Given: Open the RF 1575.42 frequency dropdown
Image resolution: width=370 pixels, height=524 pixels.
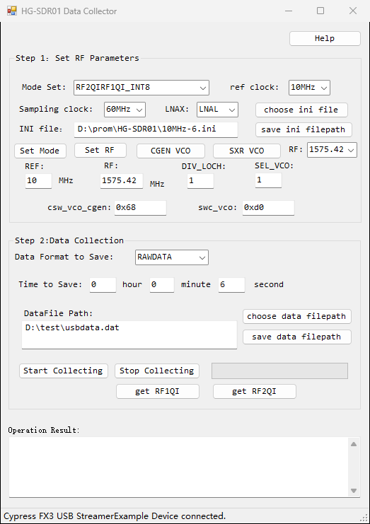Looking at the screenshot, I should coord(332,150).
